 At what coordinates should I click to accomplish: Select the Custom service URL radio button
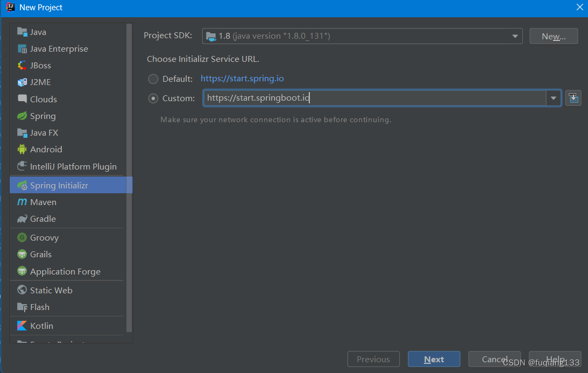click(x=153, y=98)
